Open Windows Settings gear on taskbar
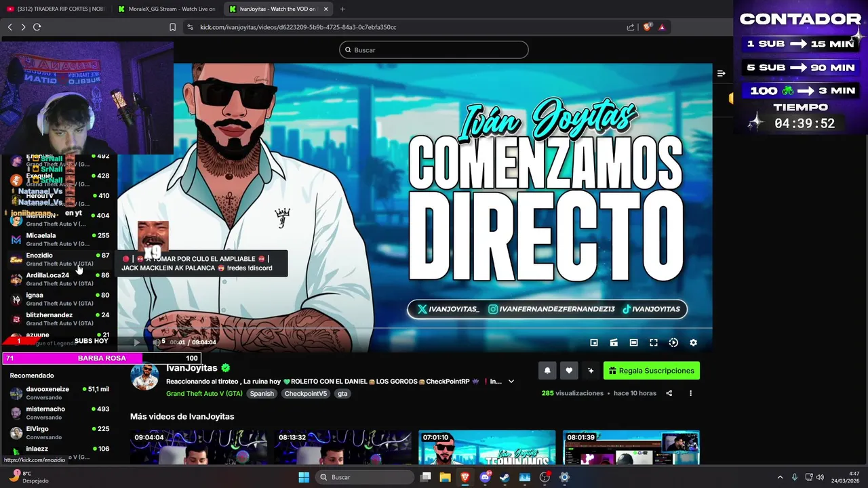This screenshot has height=488, width=868. [564, 477]
